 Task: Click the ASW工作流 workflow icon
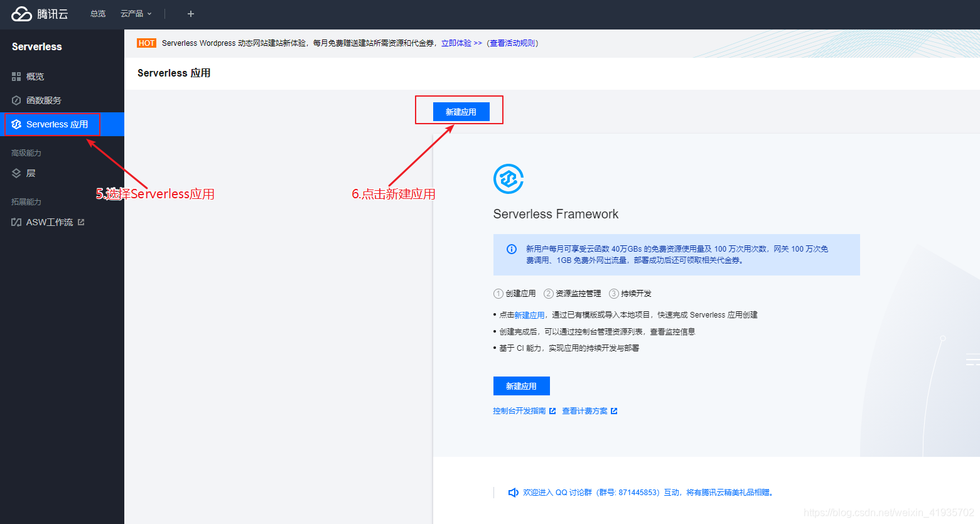tap(16, 222)
